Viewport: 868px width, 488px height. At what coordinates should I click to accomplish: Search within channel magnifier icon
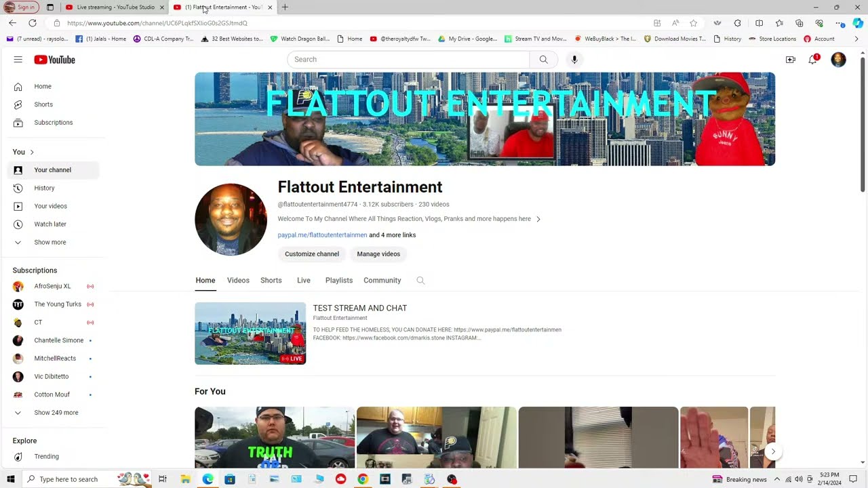tap(420, 281)
